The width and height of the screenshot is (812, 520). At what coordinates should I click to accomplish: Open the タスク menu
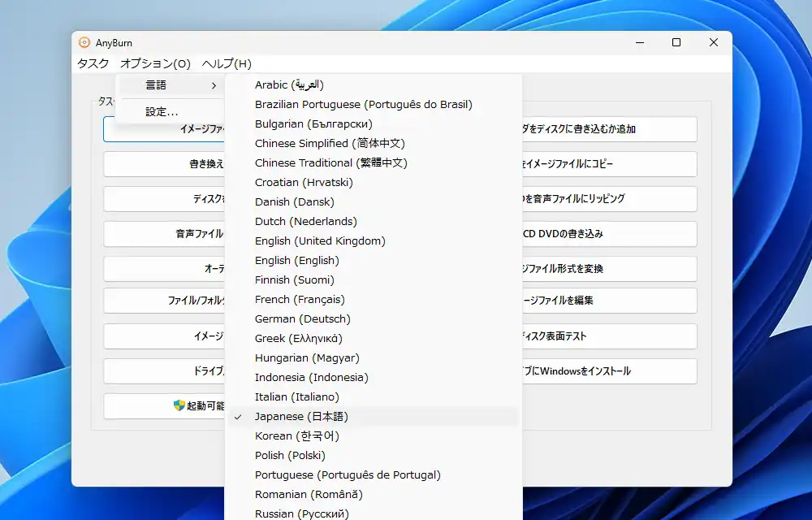[x=93, y=63]
